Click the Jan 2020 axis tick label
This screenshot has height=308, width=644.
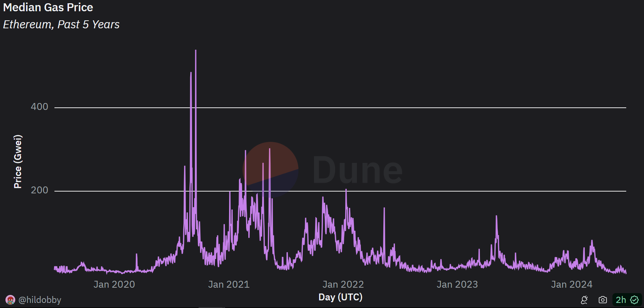point(114,284)
